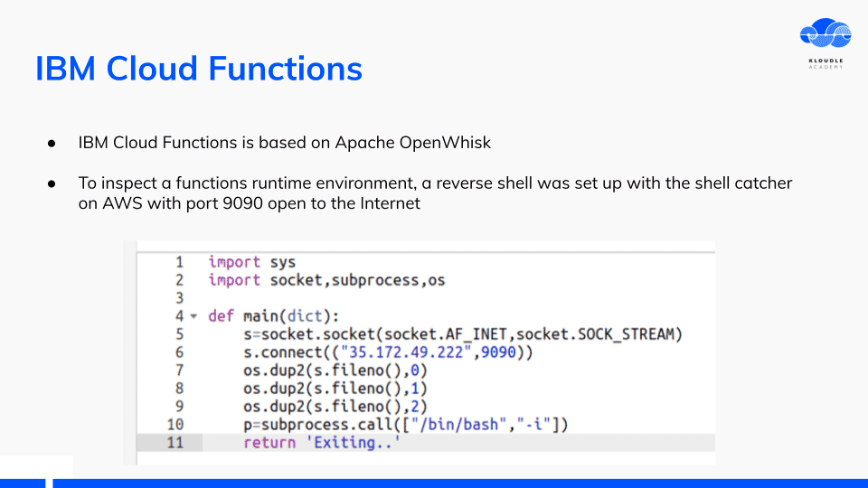Click 'os.dup2(s.fileno(),2)' code line
This screenshot has height=488, width=868.
(335, 407)
